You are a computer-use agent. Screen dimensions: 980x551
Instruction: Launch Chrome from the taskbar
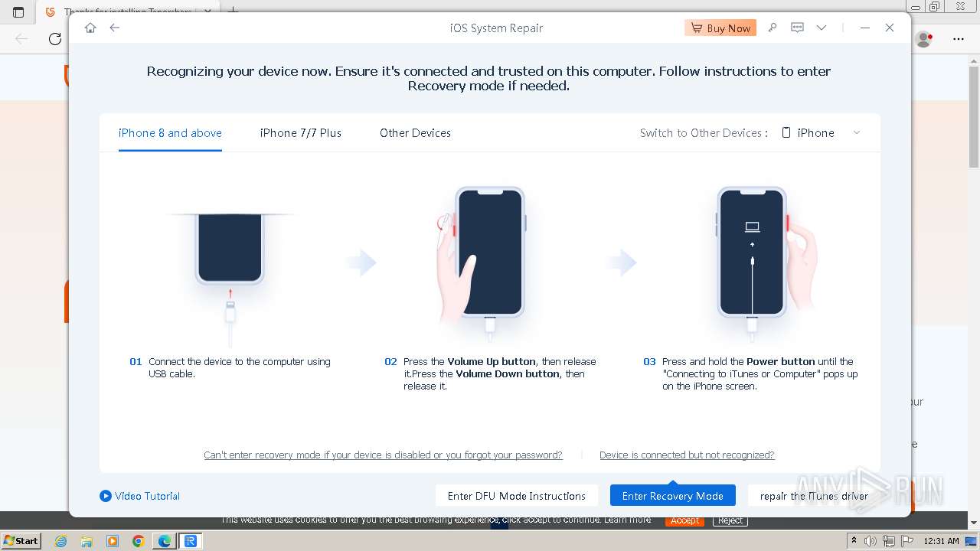pyautogui.click(x=139, y=541)
